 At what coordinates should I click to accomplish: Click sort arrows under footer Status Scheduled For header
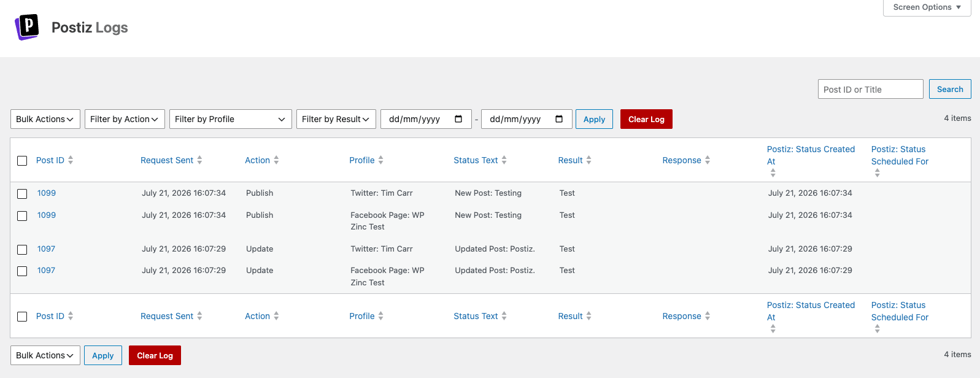pyautogui.click(x=877, y=329)
